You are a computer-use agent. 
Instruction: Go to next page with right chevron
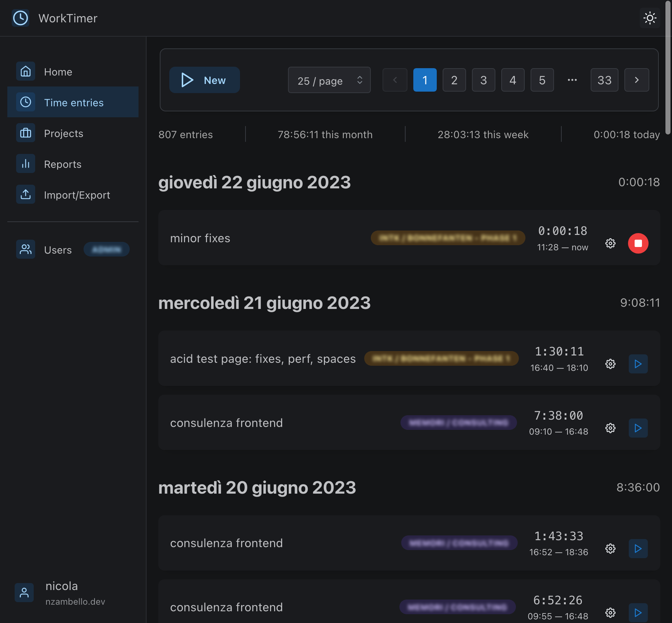click(636, 80)
